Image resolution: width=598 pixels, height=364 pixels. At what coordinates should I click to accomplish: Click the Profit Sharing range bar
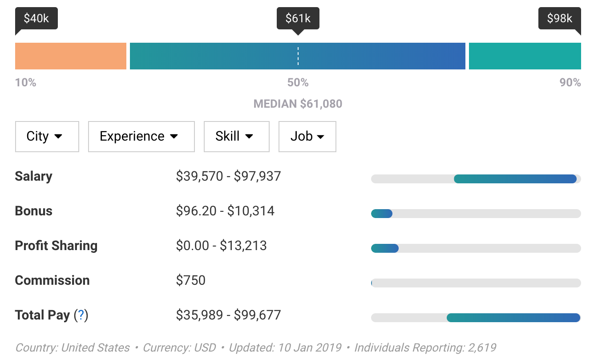pos(385,248)
